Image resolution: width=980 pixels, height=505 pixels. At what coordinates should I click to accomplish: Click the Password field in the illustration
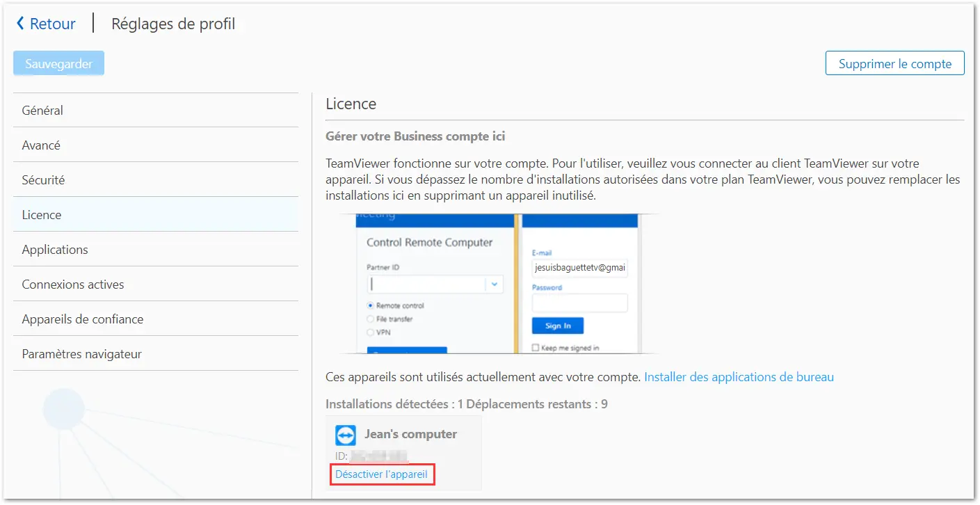(x=580, y=303)
